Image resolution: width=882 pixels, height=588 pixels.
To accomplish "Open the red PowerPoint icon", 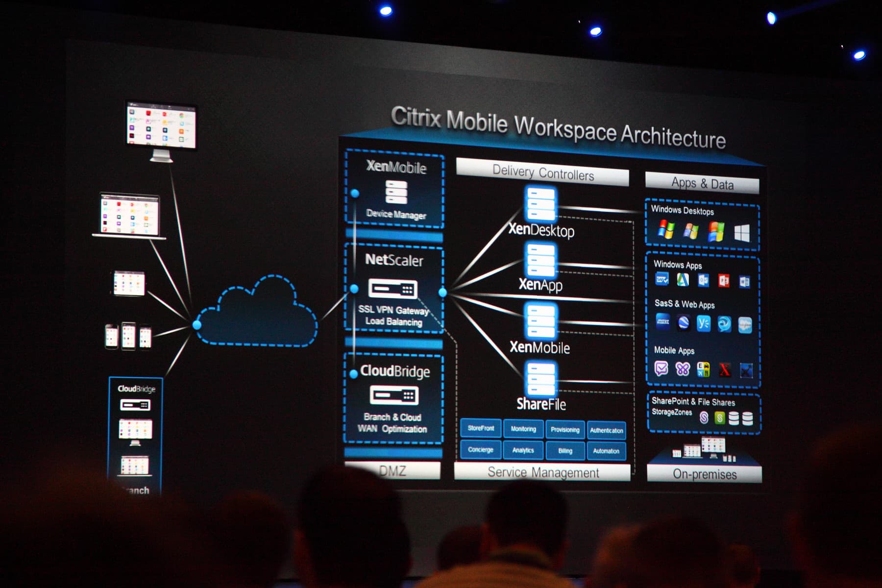I will click(x=724, y=281).
